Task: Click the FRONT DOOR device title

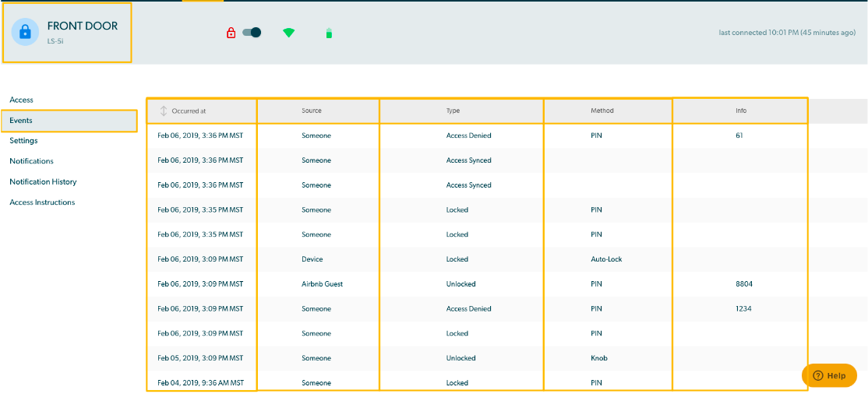Action: click(x=83, y=26)
